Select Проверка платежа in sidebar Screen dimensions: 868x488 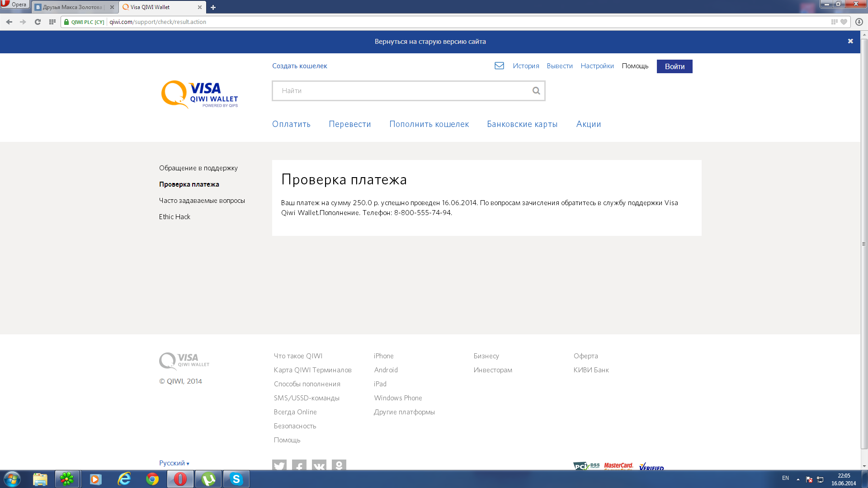189,184
